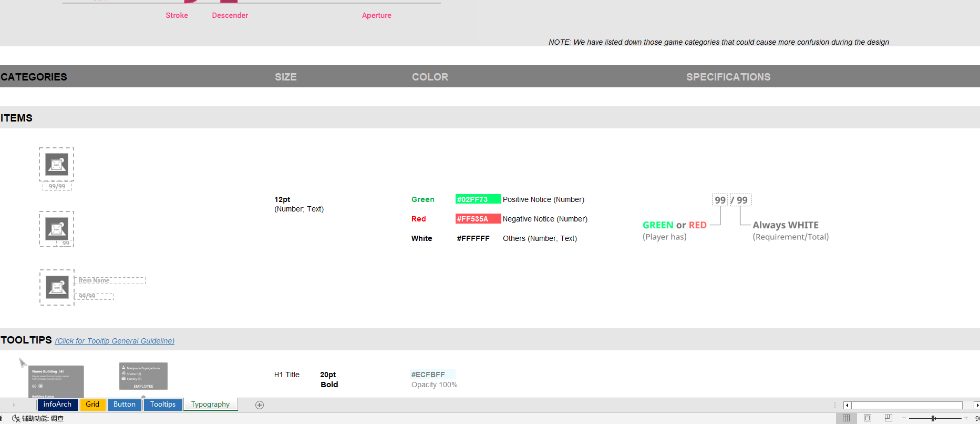Select the red #FF535A color cell
Viewport: 980px width, 424px height.
click(478, 219)
